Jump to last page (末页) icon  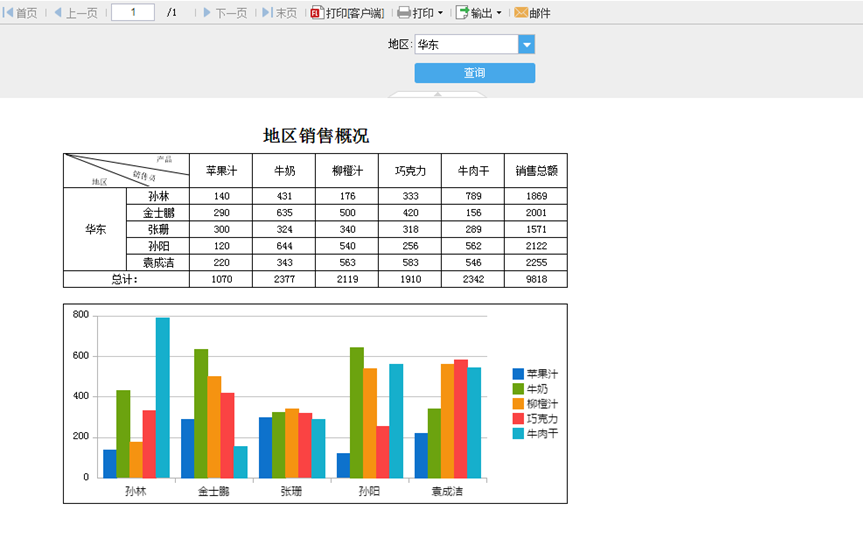point(267,12)
